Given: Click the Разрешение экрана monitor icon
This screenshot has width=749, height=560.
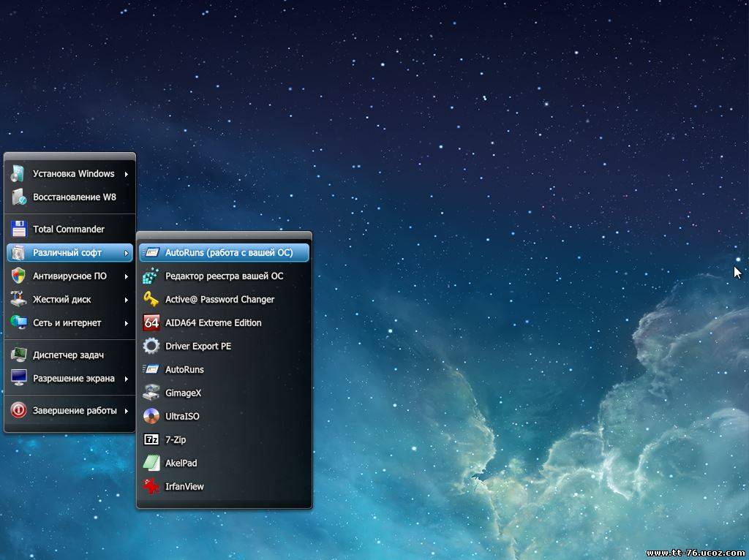Looking at the screenshot, I should pyautogui.click(x=18, y=378).
